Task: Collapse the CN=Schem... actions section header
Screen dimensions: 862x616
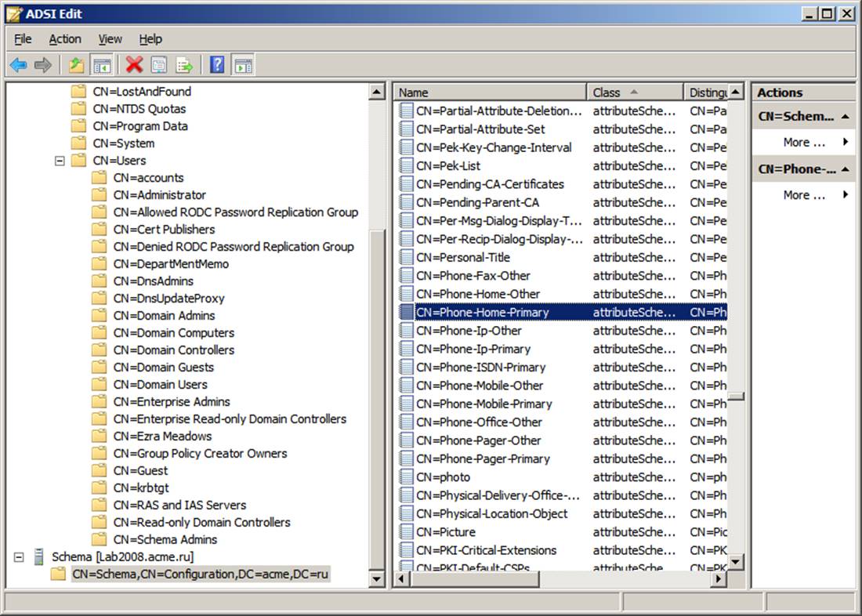Action: click(846, 117)
